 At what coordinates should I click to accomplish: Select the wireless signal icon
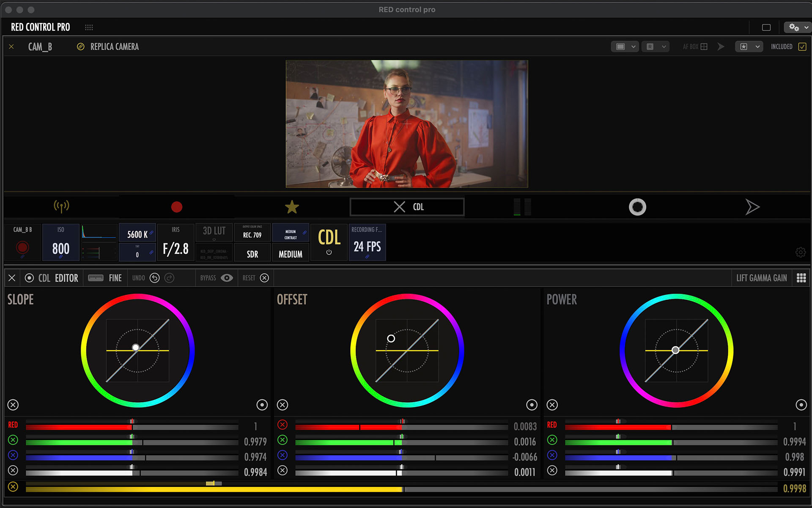pyautogui.click(x=61, y=207)
